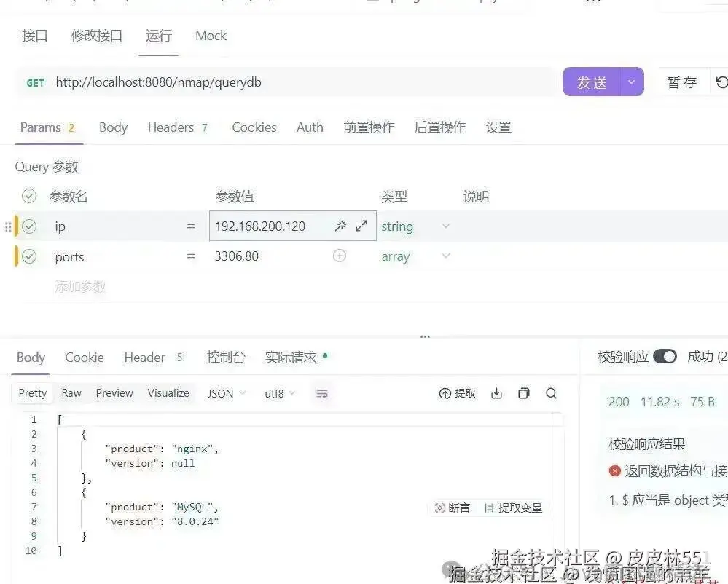Show the response Cookie tab
The height and width of the screenshot is (584, 728).
coord(85,358)
